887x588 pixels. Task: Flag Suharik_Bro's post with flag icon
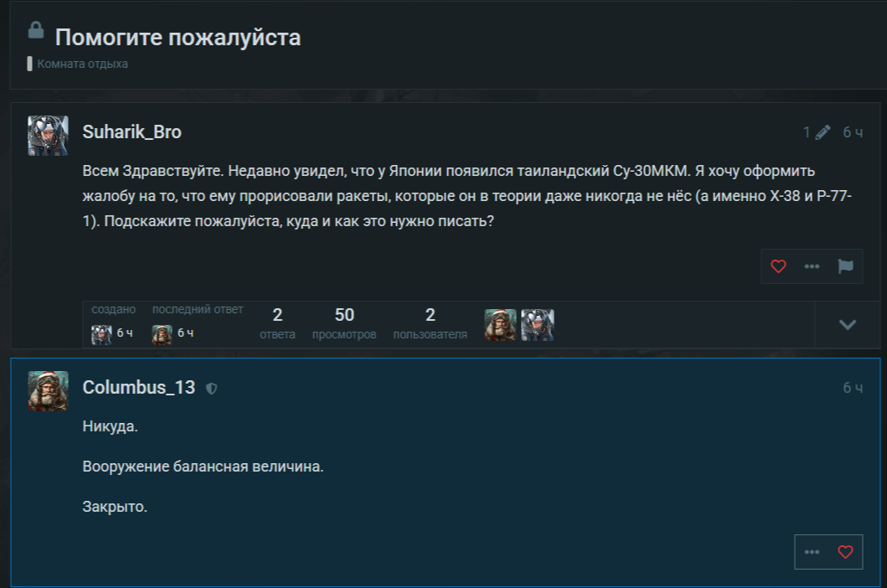tap(845, 266)
